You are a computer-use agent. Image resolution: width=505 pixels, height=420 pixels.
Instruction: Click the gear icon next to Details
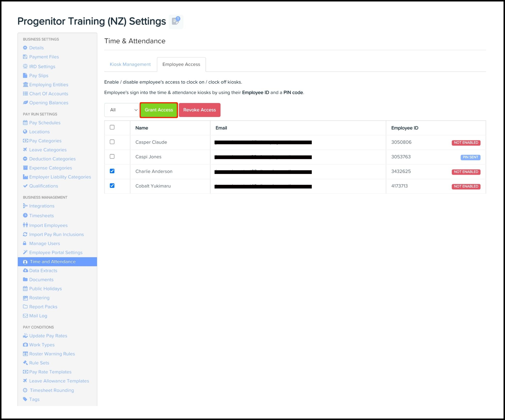click(25, 48)
